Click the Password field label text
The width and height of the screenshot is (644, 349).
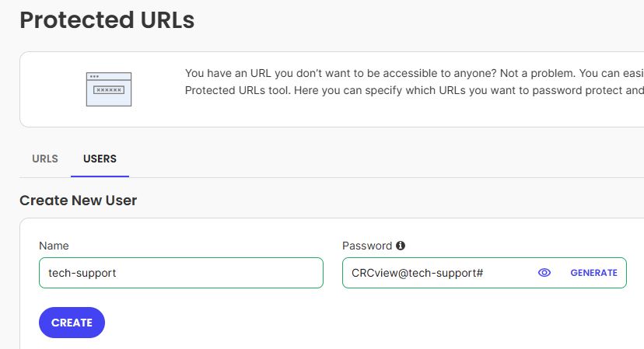point(367,246)
